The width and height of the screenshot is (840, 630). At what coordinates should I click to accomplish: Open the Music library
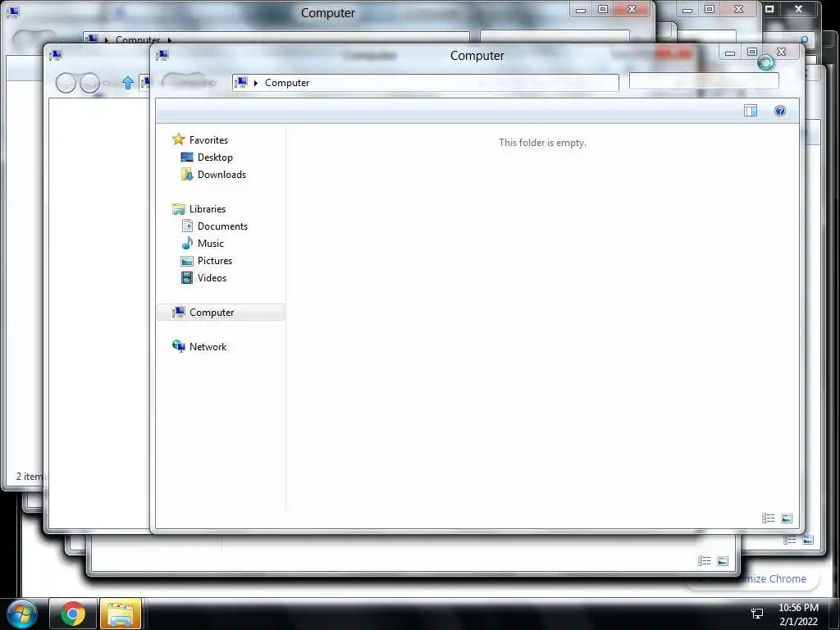pos(211,243)
